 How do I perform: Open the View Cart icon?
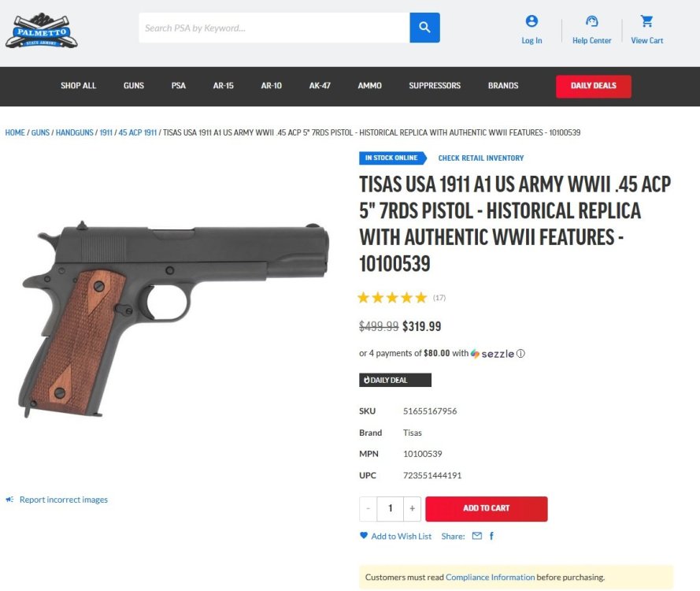pos(646,21)
